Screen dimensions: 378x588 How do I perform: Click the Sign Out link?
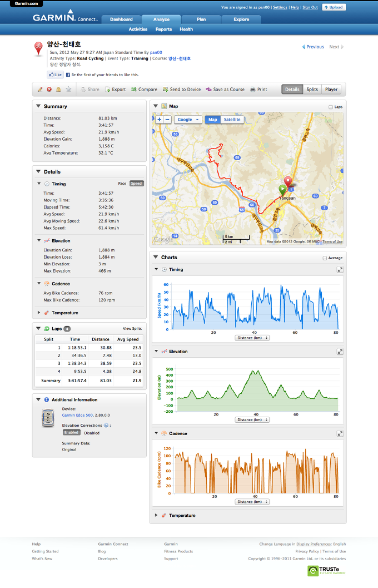pyautogui.click(x=310, y=7)
